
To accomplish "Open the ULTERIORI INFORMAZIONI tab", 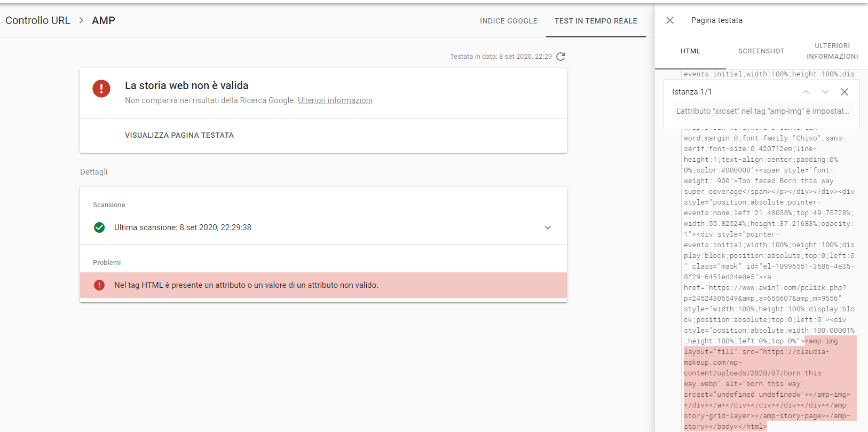I will pos(832,51).
